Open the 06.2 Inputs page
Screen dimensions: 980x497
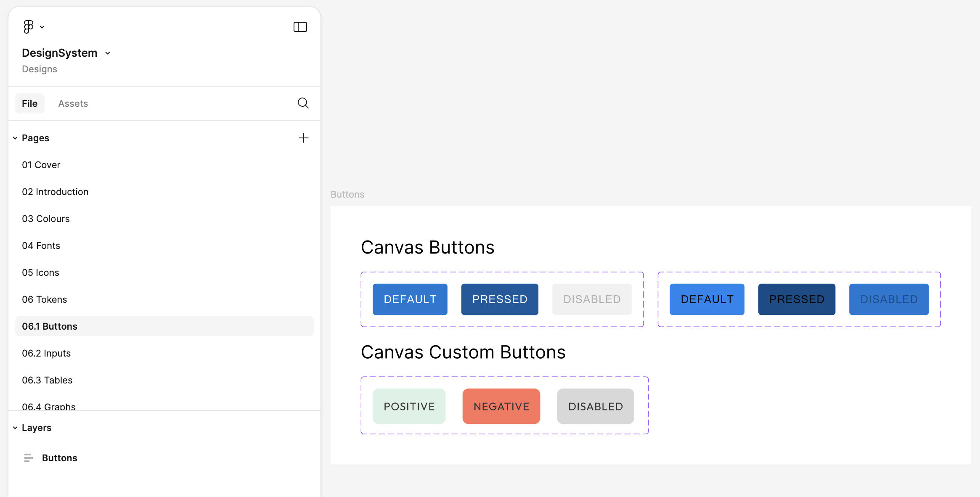(x=46, y=353)
